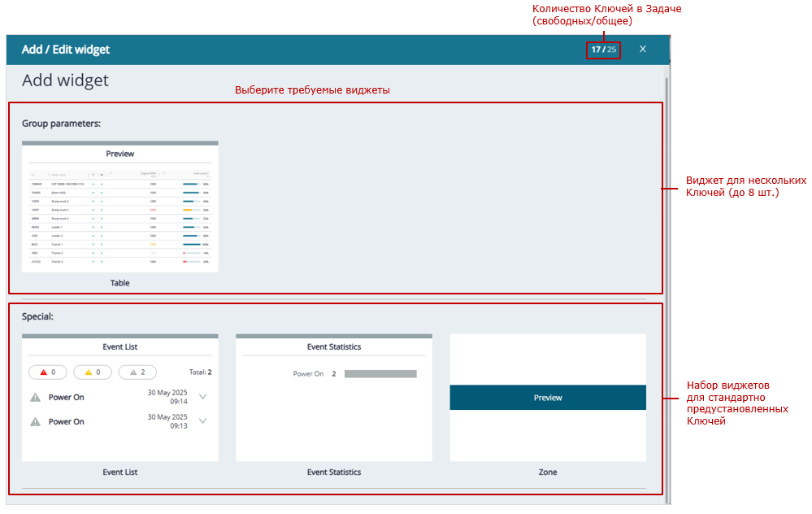The image size is (812, 514).
Task: Select the Table widget preview thumbnail
Action: pyautogui.click(x=120, y=207)
